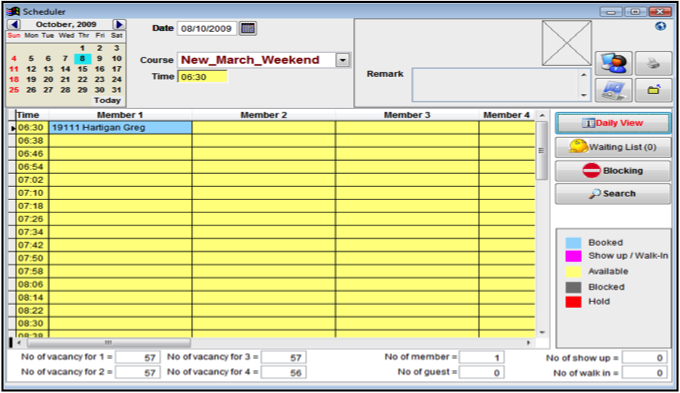
Task: Select October 15 in the calendar
Action: (82, 69)
